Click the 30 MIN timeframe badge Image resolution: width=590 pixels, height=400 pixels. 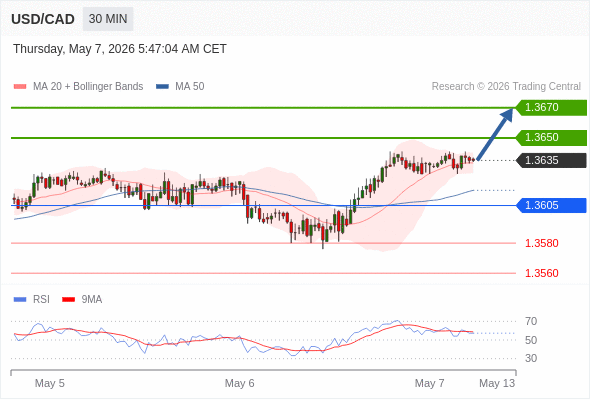[108, 19]
